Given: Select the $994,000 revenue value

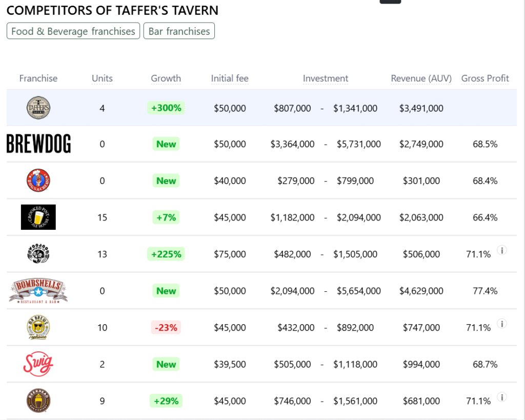Looking at the screenshot, I should [x=421, y=364].
